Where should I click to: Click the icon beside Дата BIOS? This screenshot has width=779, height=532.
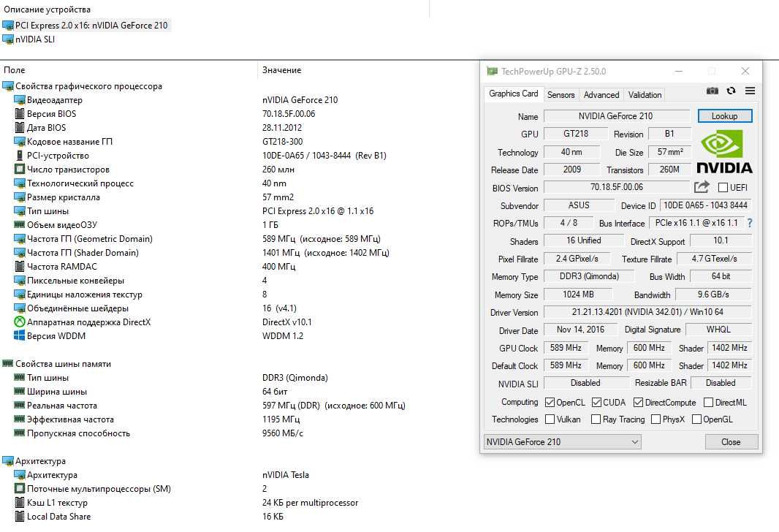pos(20,128)
